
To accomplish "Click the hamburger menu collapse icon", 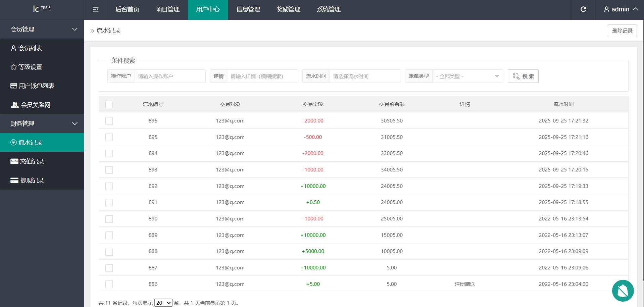I will tap(96, 9).
